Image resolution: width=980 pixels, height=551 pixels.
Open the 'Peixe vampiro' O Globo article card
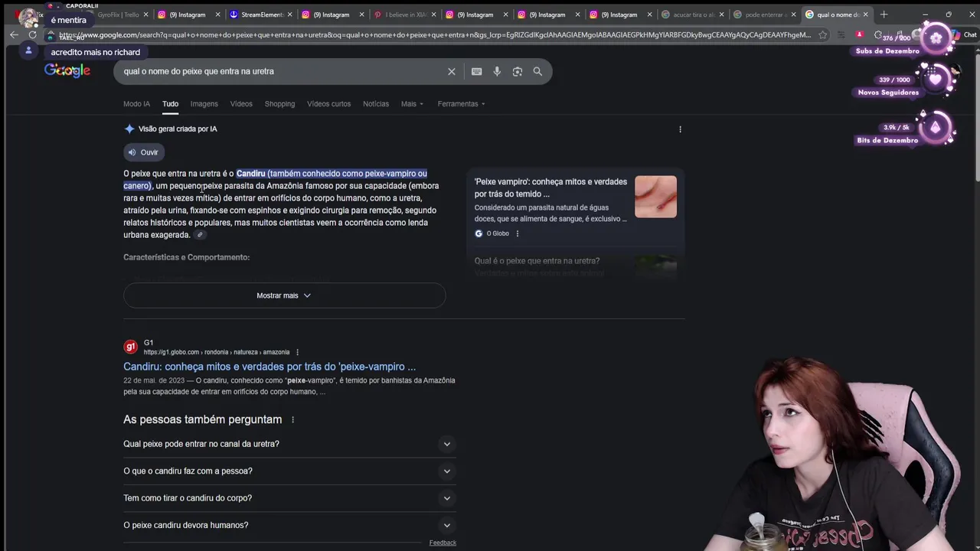click(575, 207)
